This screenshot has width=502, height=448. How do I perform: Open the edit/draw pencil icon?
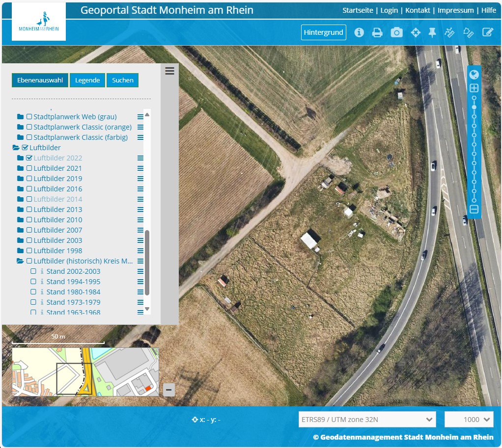(x=488, y=32)
